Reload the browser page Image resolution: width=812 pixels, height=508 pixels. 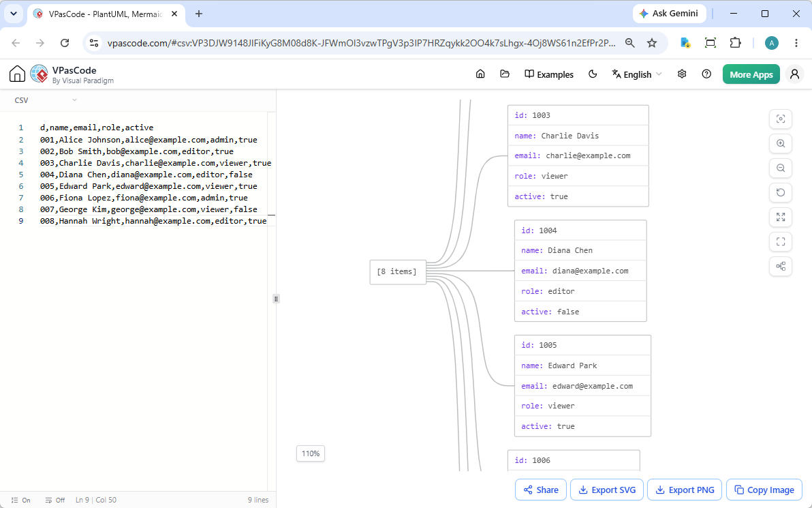click(65, 43)
